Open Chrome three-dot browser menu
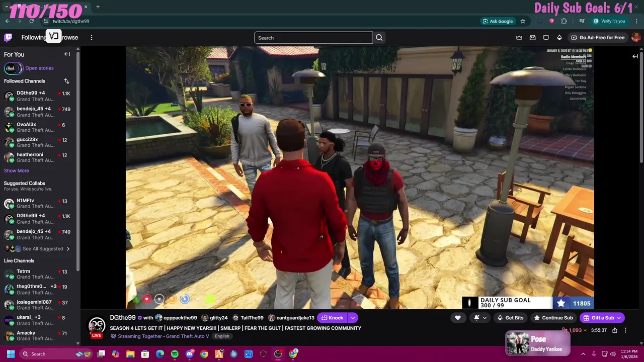644x362 pixels. (636, 21)
